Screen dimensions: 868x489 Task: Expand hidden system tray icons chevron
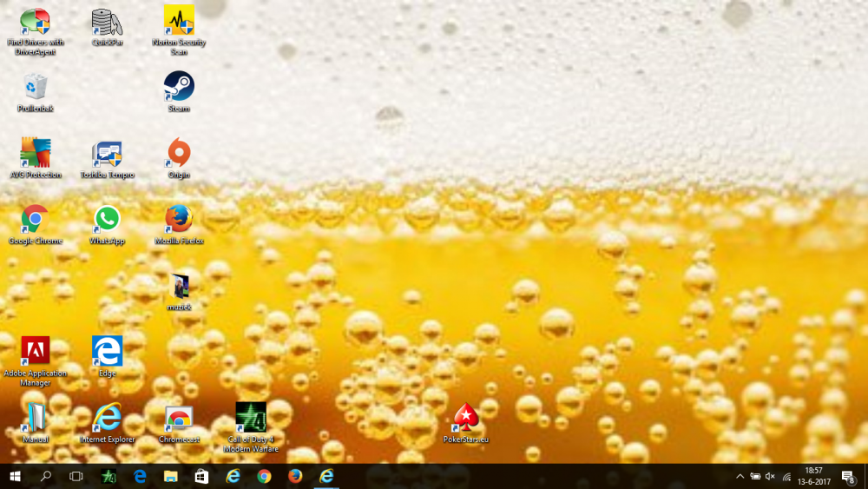click(x=740, y=476)
